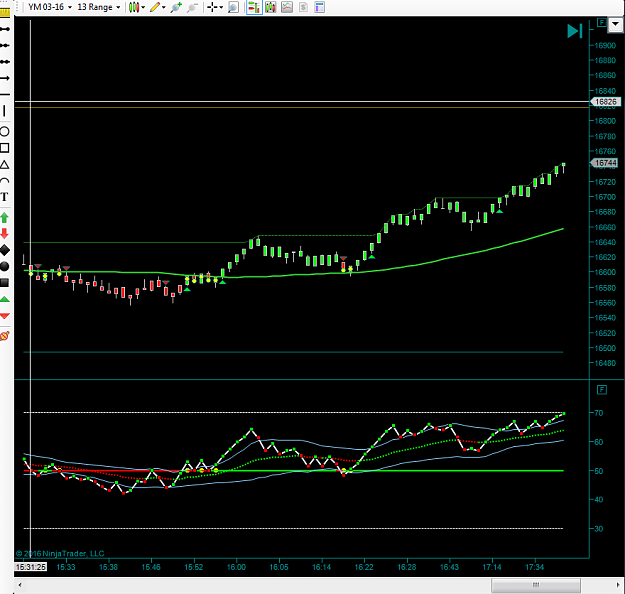The width and height of the screenshot is (625, 594).
Task: Select the Ellipse drawing tool
Action: 5,131
